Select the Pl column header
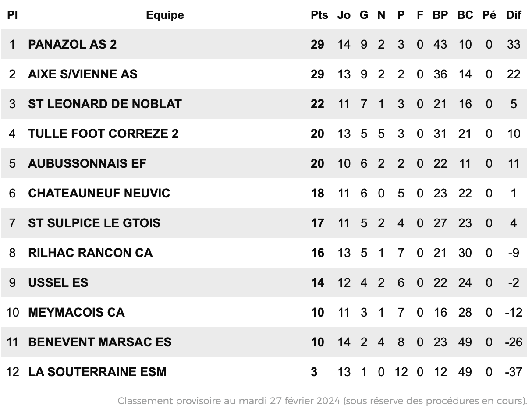Viewport: 532px width, 416px height. (12, 15)
